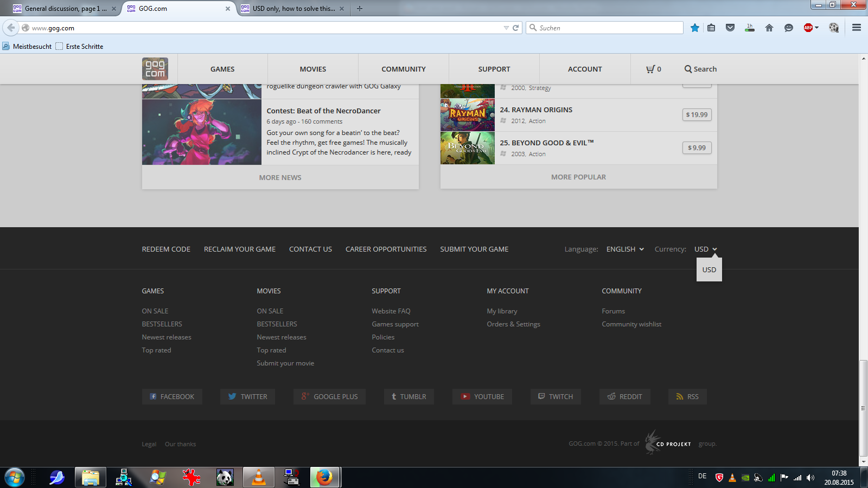Image resolution: width=868 pixels, height=488 pixels.
Task: Open Windows Explorer folder in taskbar
Action: tap(91, 478)
